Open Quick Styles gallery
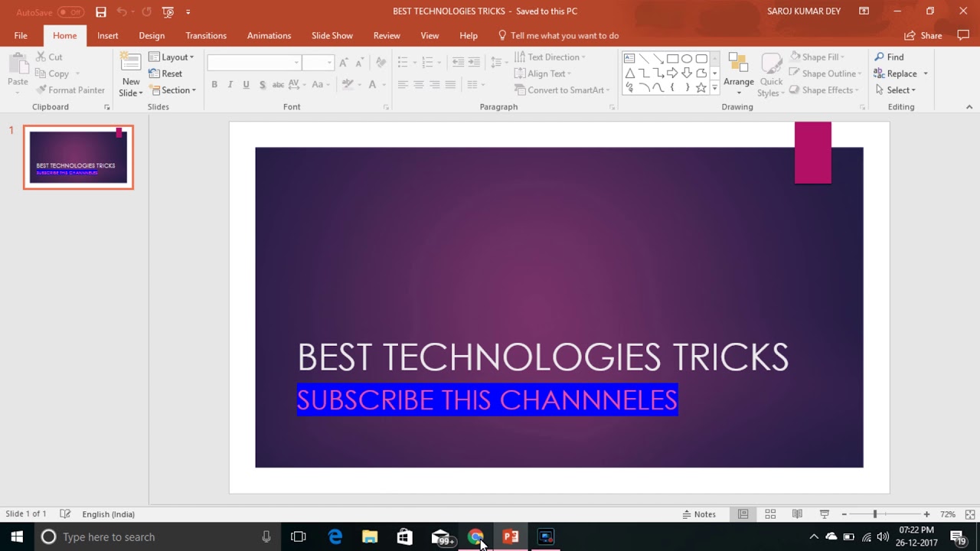Image resolution: width=980 pixels, height=551 pixels. tap(770, 75)
